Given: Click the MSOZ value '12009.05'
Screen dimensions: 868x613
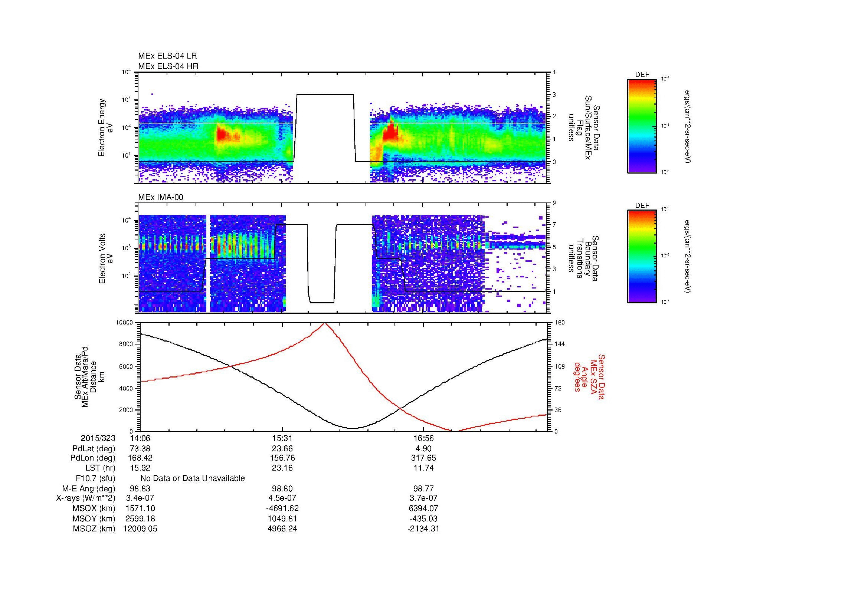Looking at the screenshot, I should click(140, 529).
